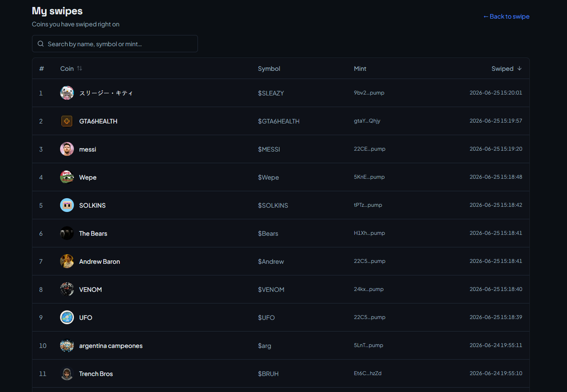Click timestamp 2026-06-25 15:18:42
The height and width of the screenshot is (392, 567).
click(496, 205)
